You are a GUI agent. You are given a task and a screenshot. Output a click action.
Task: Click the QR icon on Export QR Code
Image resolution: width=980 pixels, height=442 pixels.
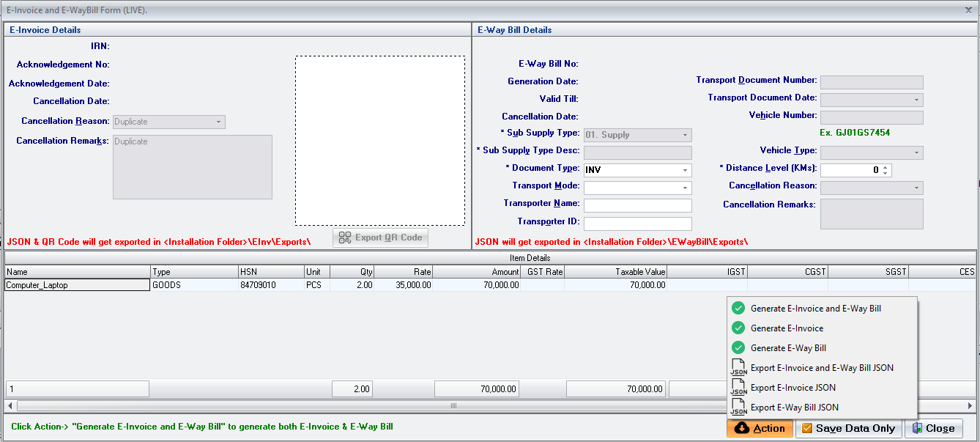point(345,237)
